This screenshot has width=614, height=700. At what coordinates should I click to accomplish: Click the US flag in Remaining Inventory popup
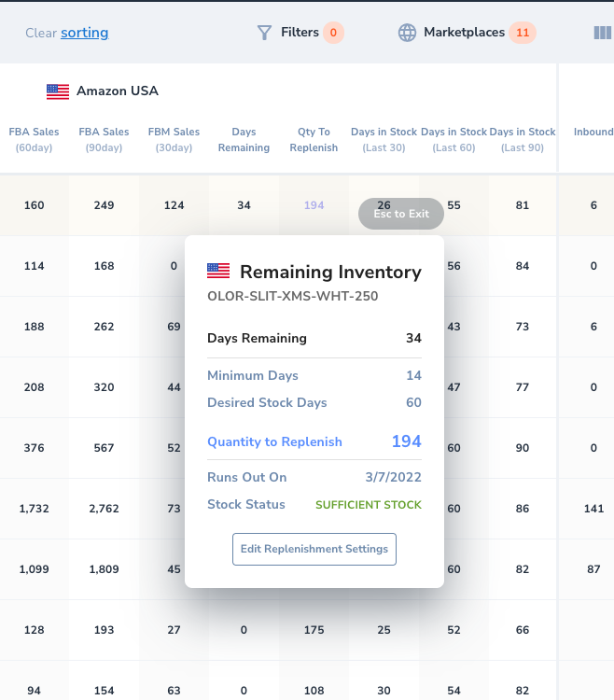(218, 272)
